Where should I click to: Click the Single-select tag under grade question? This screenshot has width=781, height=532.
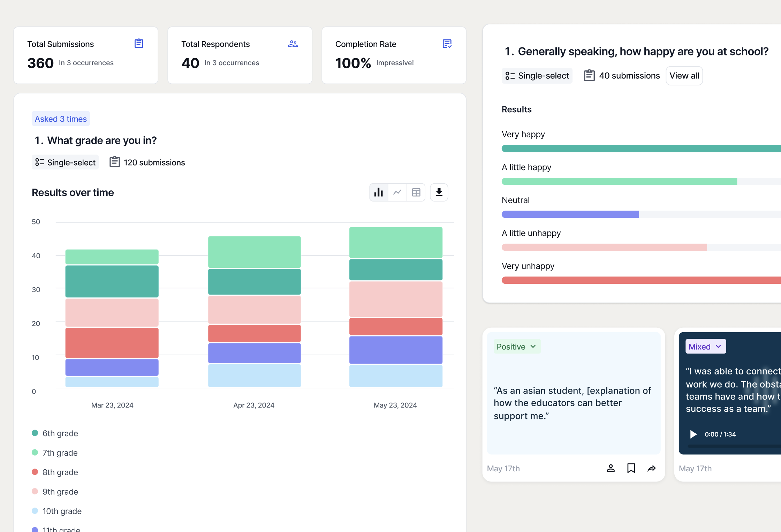click(65, 162)
